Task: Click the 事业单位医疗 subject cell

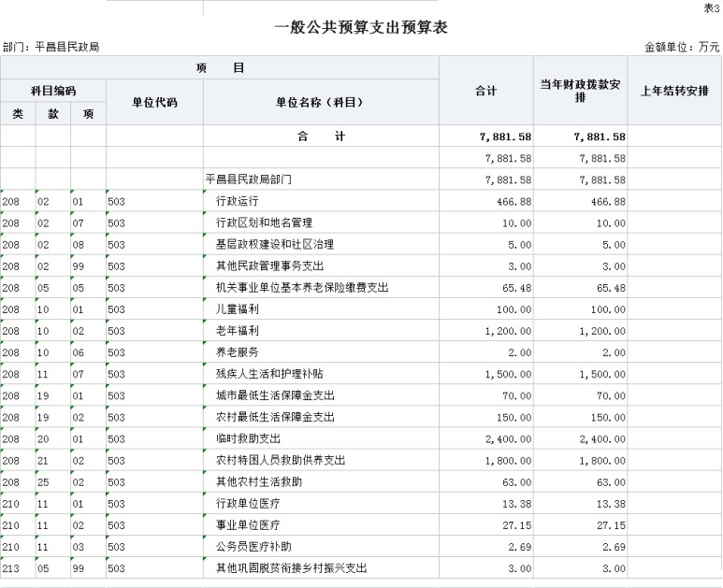Action: 247,525
